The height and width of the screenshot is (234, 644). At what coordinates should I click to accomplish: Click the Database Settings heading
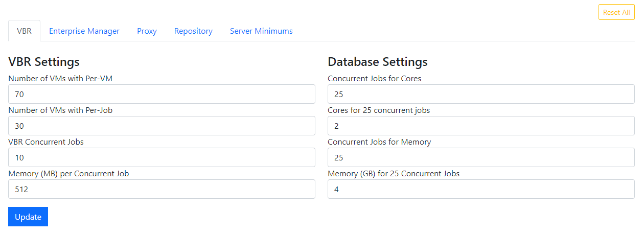[x=377, y=62]
